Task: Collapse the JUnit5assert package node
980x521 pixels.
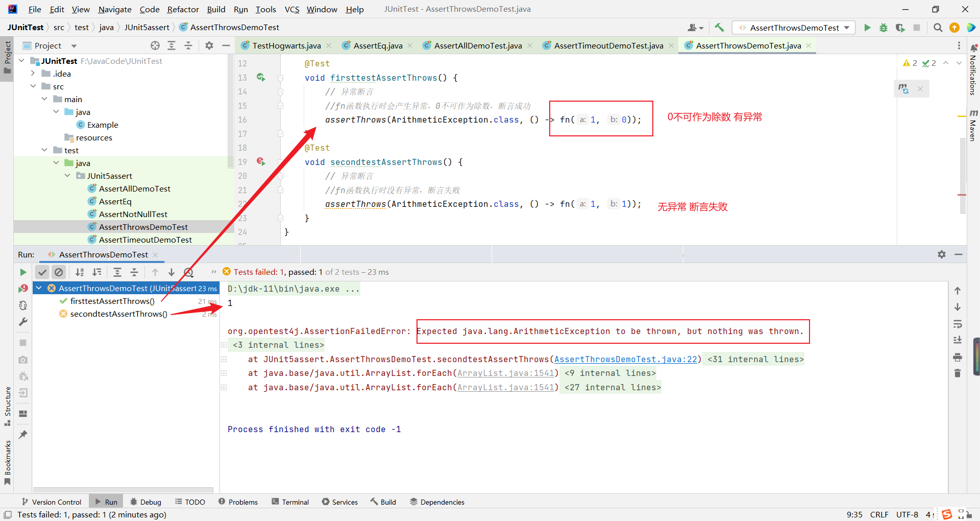Action: coord(67,176)
